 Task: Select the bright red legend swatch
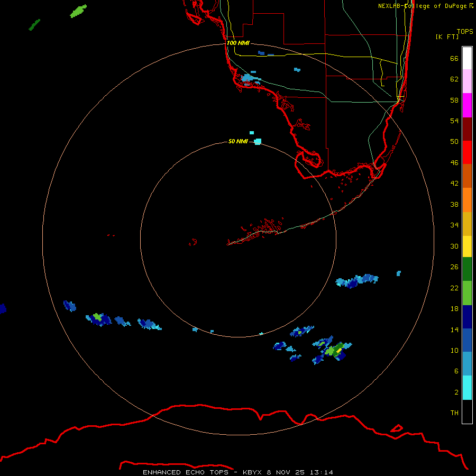(467, 152)
